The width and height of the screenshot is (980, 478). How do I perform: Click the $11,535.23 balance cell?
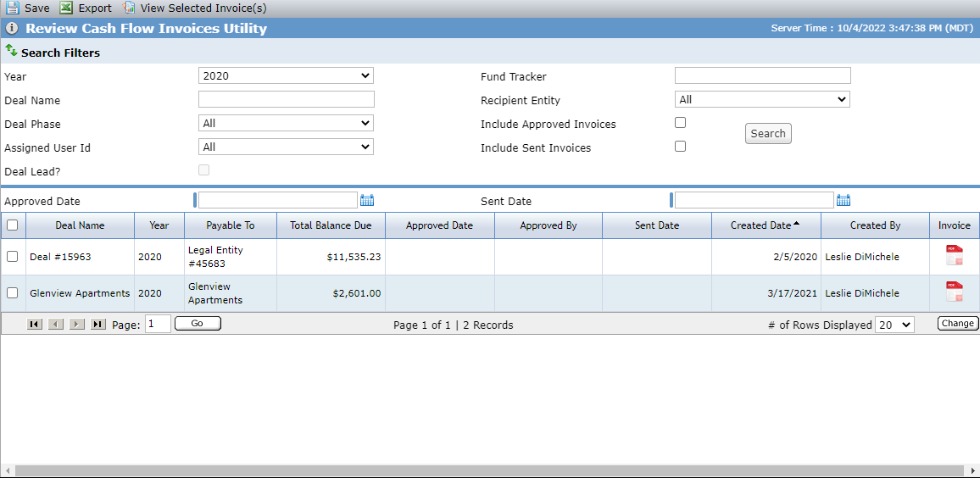[331, 257]
